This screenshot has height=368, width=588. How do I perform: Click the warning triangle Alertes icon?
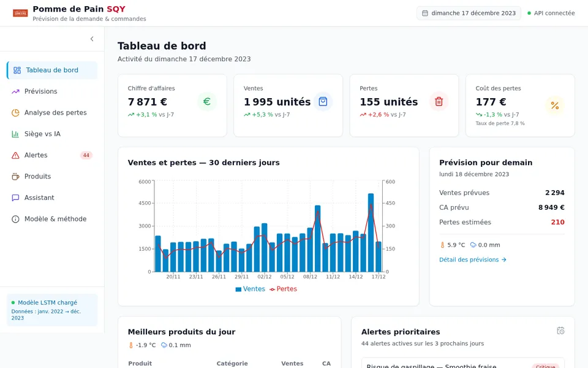15,155
